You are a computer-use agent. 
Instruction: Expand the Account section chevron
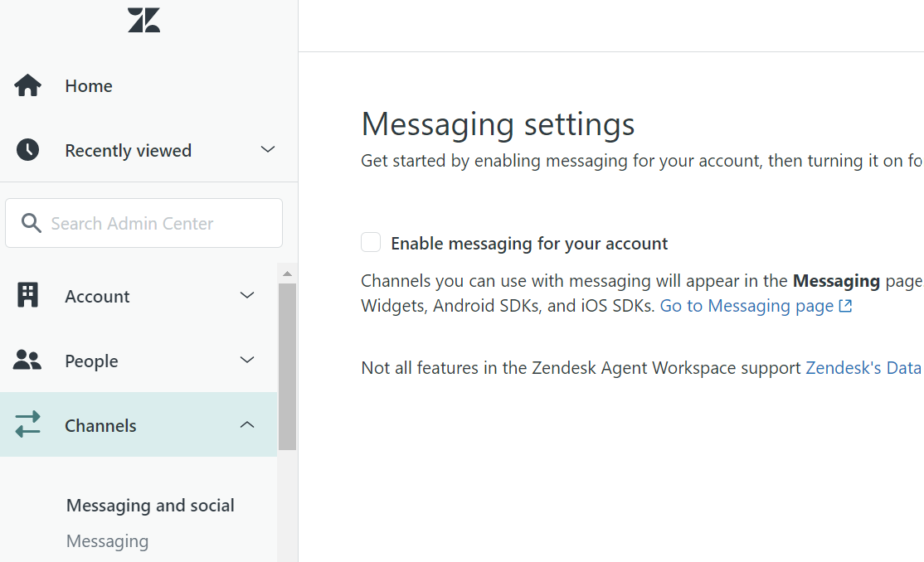click(247, 296)
